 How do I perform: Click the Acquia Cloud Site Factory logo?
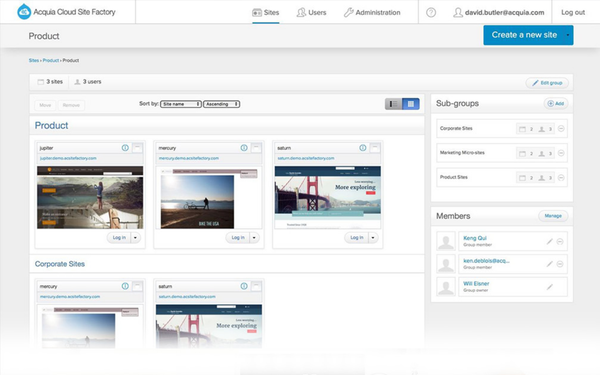[x=67, y=12]
